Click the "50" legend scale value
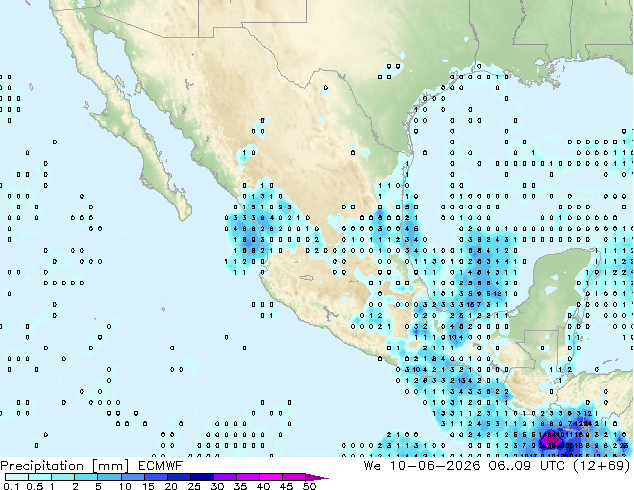This screenshot has width=634, height=490. [x=309, y=486]
